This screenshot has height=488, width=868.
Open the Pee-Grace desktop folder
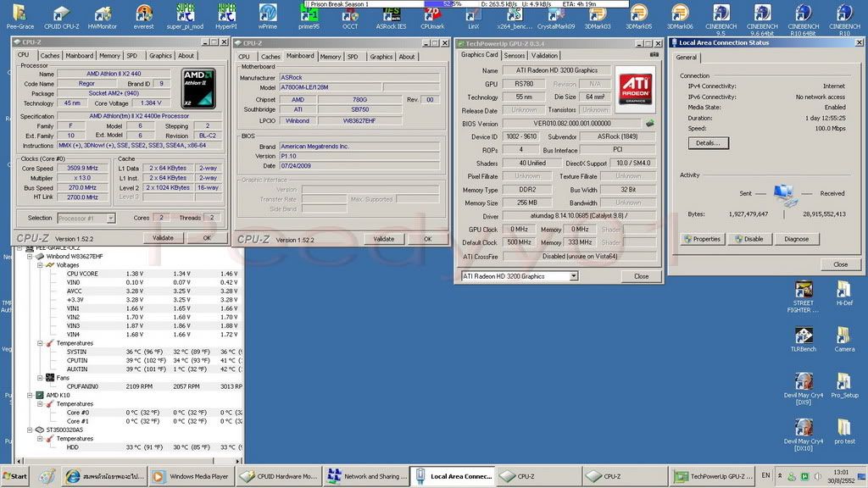(20, 17)
